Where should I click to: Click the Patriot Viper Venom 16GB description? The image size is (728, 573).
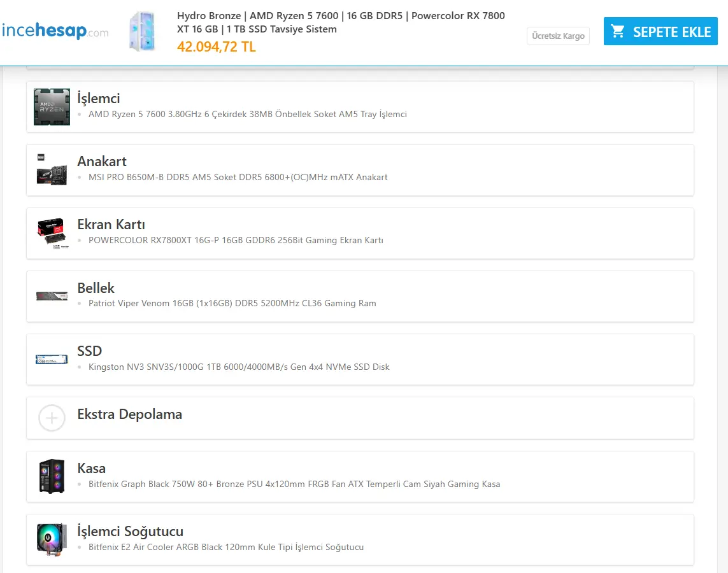(x=232, y=304)
